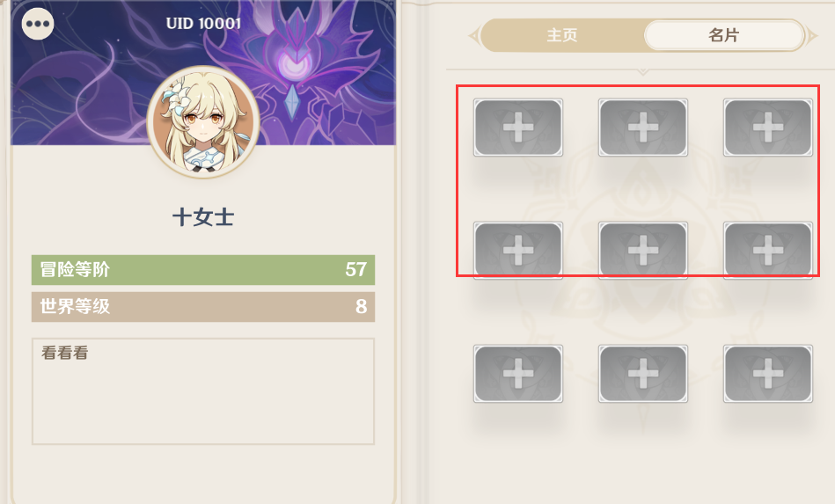The image size is (835, 504).
Task: Add namecard in first row left slot
Action: [x=518, y=128]
